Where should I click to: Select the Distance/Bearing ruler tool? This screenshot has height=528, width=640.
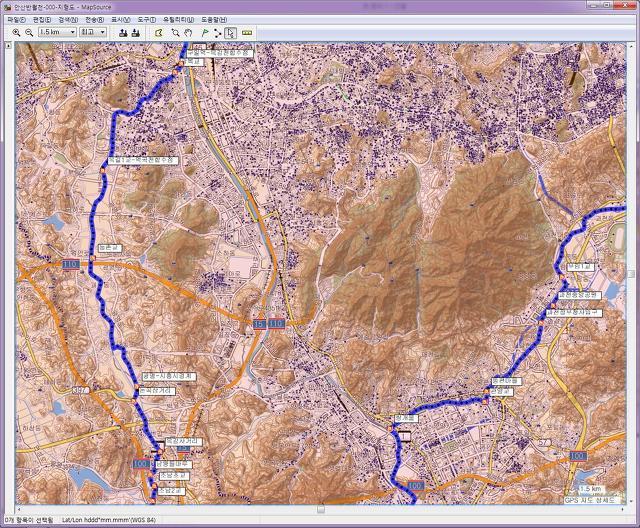247,33
